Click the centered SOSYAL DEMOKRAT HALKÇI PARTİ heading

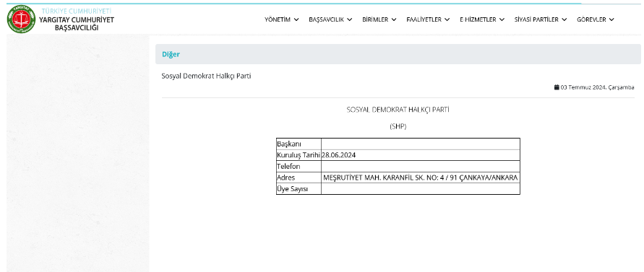tap(398, 110)
